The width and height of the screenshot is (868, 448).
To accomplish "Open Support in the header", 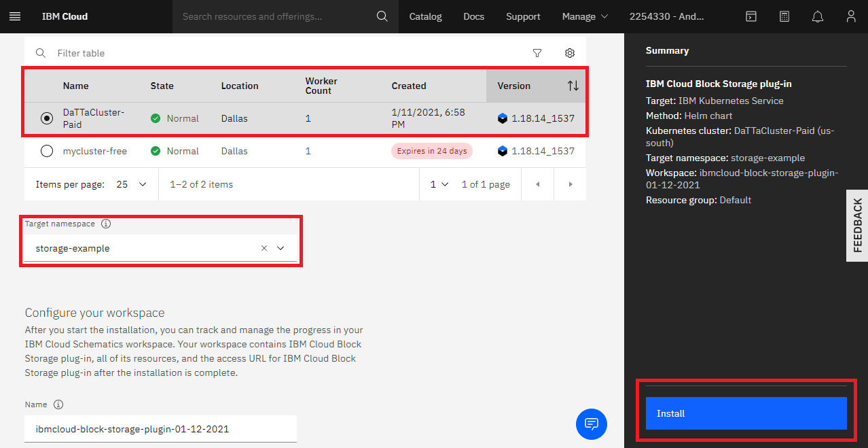I will [523, 16].
